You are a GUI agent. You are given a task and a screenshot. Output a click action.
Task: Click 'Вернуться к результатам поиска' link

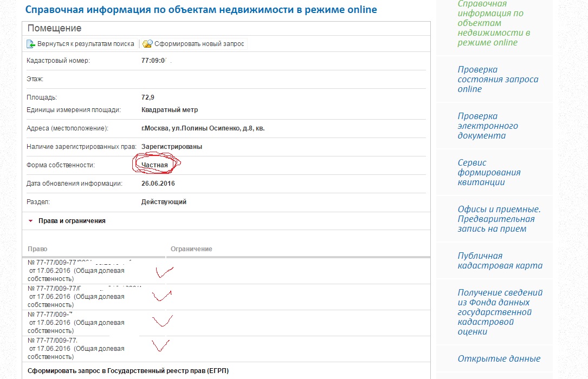[x=86, y=44]
